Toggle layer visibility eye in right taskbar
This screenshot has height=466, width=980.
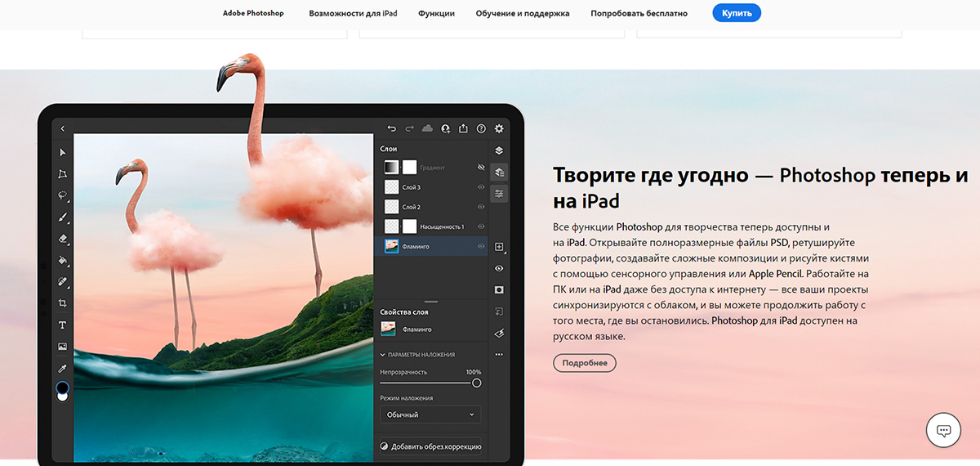(x=499, y=268)
